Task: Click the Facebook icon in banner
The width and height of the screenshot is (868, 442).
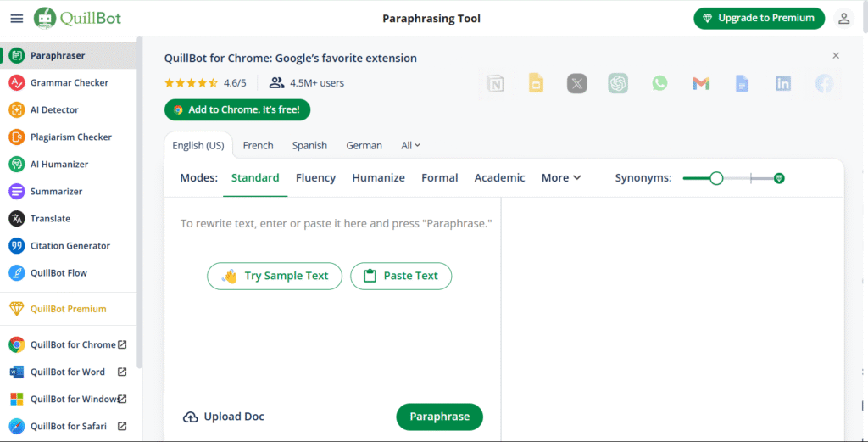Action: [x=824, y=84]
